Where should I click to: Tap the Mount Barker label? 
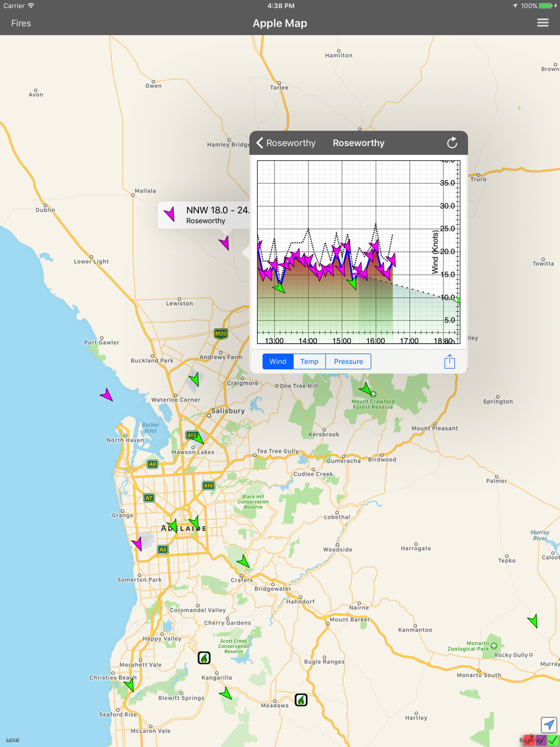pyautogui.click(x=350, y=620)
